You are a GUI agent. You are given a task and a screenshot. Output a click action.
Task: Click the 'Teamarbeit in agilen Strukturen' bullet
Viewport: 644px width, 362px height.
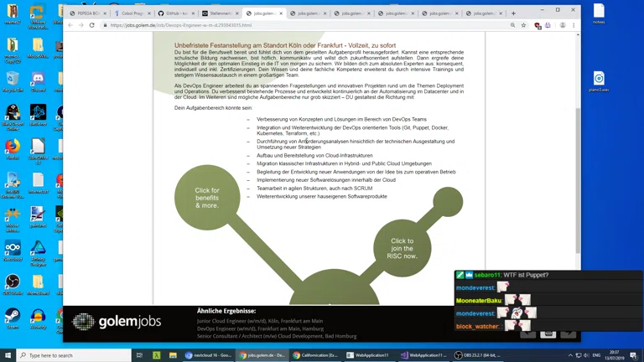pyautogui.click(x=314, y=188)
